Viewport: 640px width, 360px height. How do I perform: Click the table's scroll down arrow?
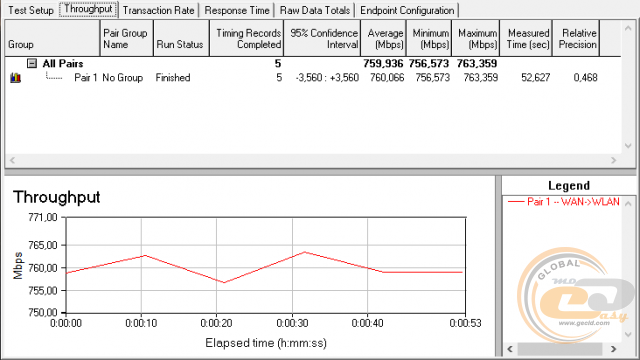[628, 146]
